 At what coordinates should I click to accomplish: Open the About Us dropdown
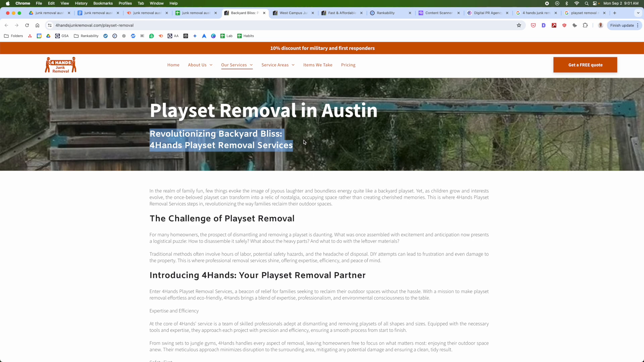coord(200,65)
